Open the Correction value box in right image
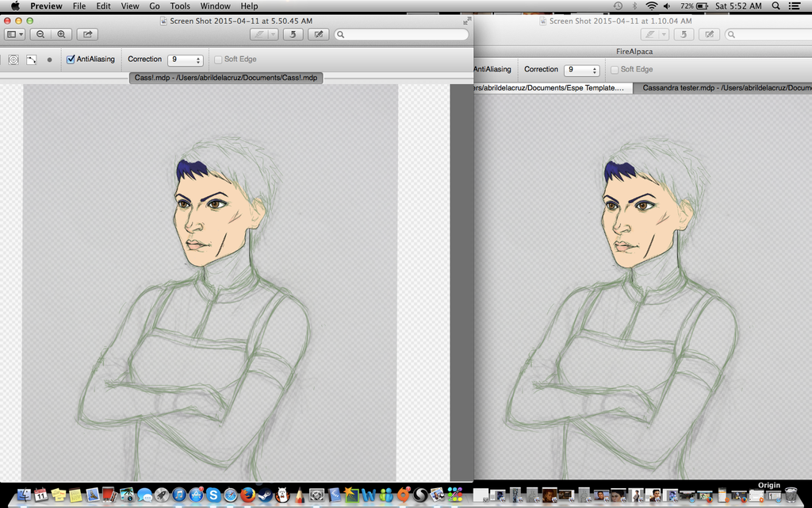 582,70
